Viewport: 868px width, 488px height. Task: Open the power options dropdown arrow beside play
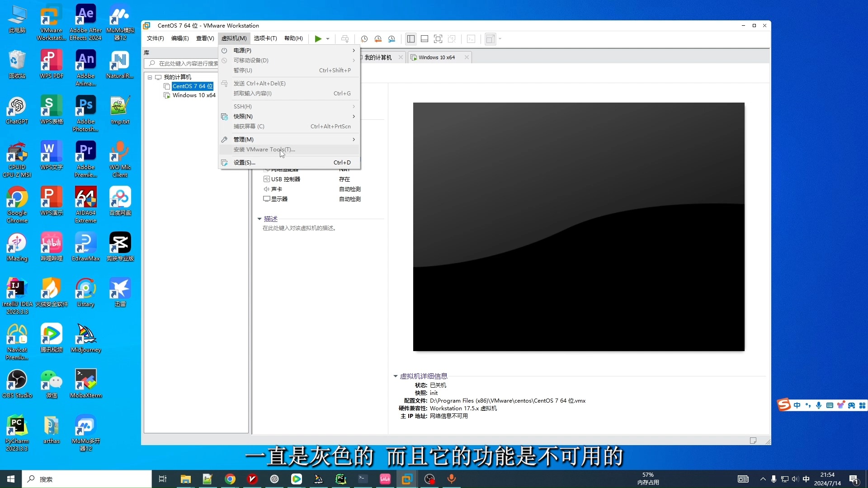(328, 39)
